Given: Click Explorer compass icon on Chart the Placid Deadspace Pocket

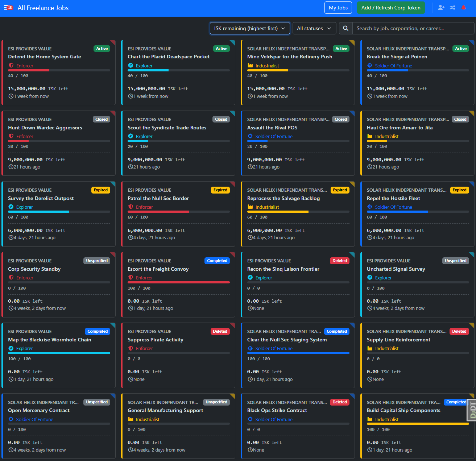Looking at the screenshot, I should click(x=131, y=66).
